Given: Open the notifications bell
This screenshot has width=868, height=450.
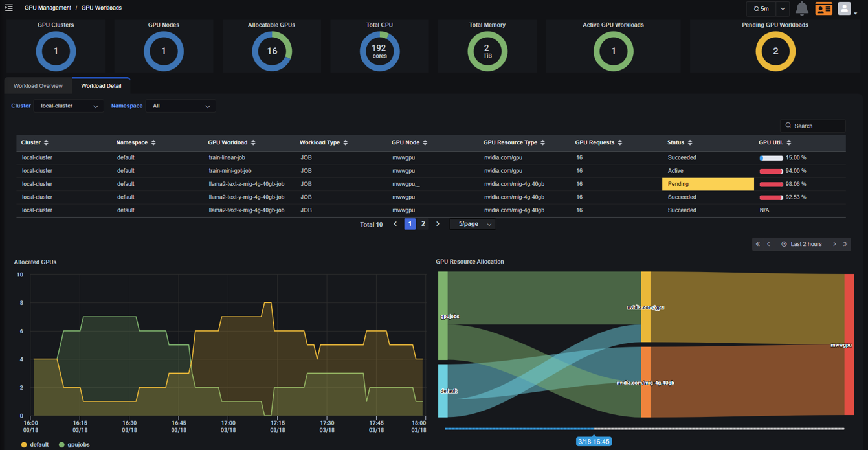Looking at the screenshot, I should (801, 8).
